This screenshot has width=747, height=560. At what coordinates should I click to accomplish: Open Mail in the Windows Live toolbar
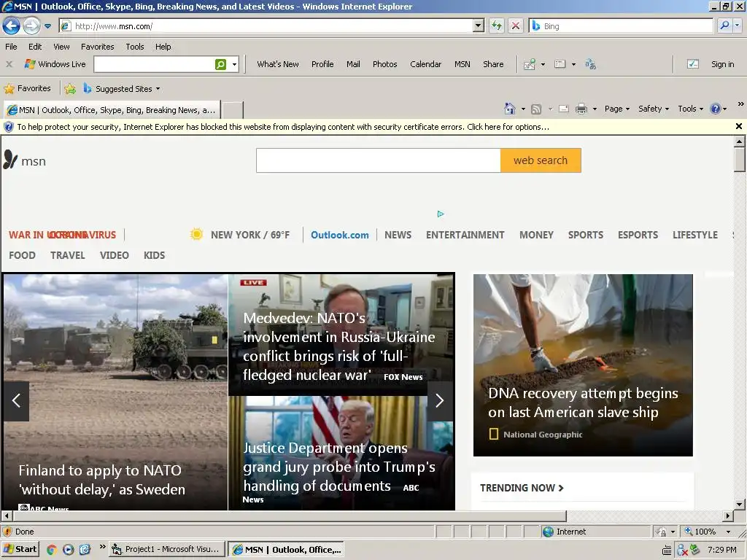353,64
